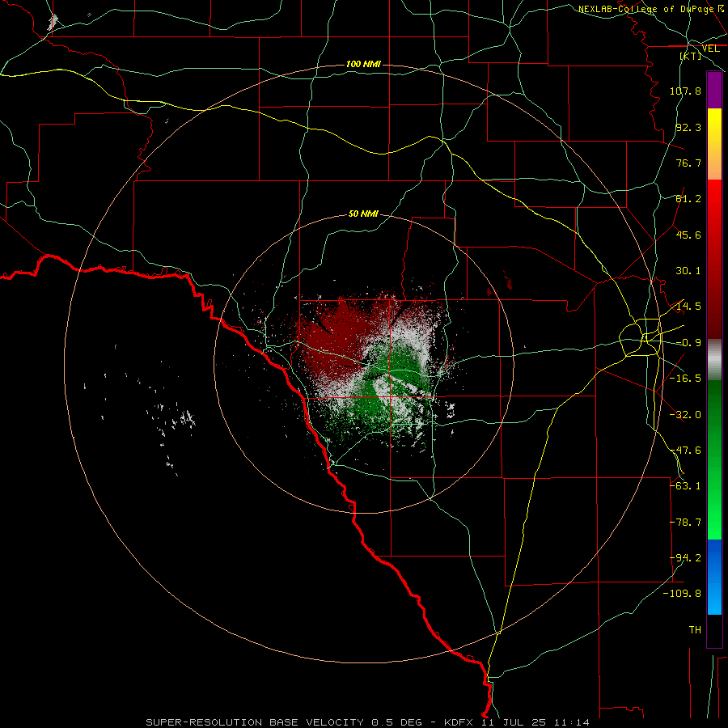Image resolution: width=728 pixels, height=728 pixels.
Task: Pick the purple segment of the color bar
Action: (x=714, y=90)
